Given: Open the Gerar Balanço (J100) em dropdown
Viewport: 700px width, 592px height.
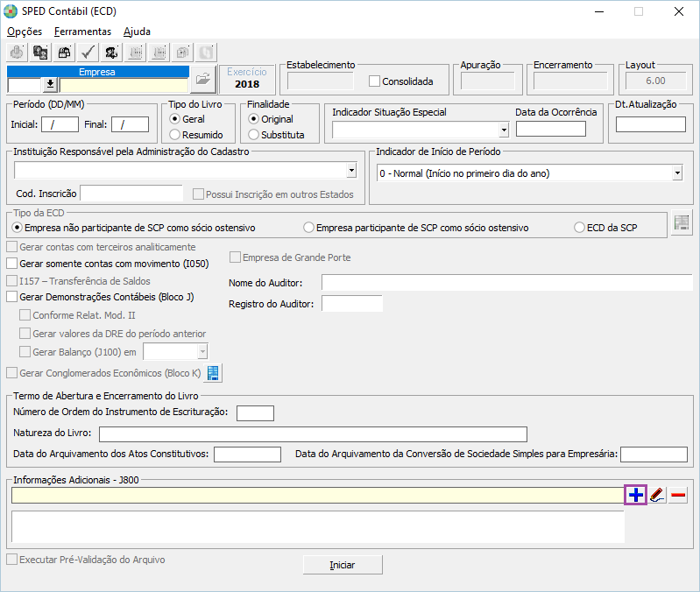Looking at the screenshot, I should (x=202, y=351).
